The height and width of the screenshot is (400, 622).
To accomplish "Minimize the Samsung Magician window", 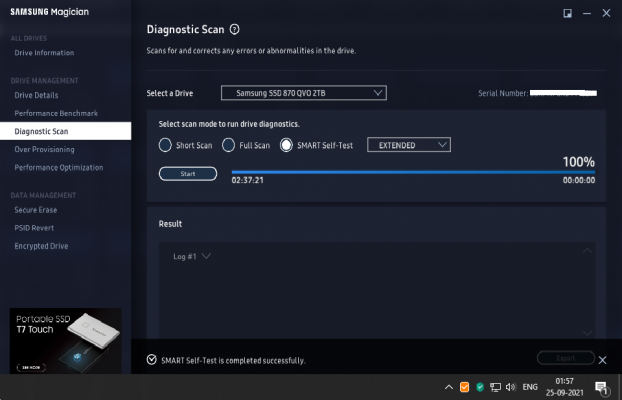I will tap(587, 13).
